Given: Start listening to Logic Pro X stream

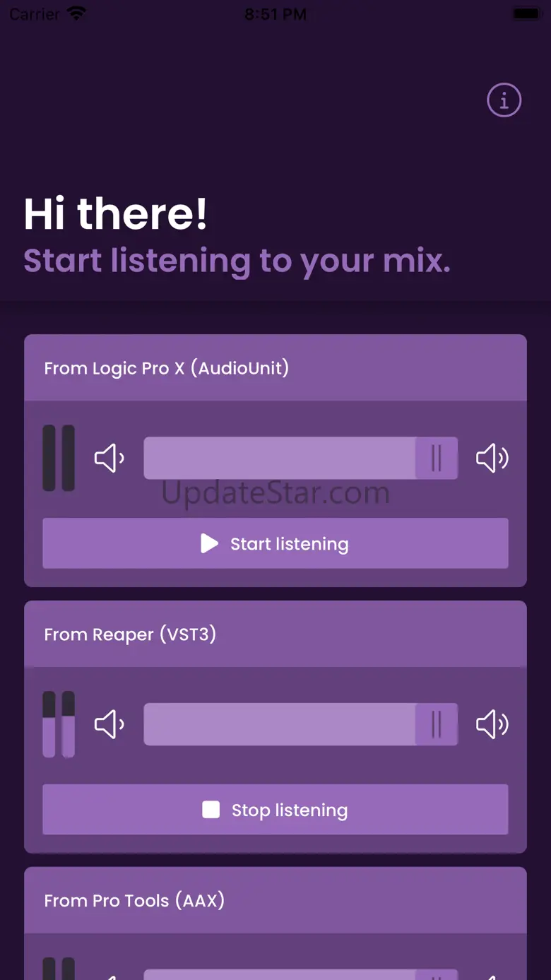Looking at the screenshot, I should (x=275, y=543).
